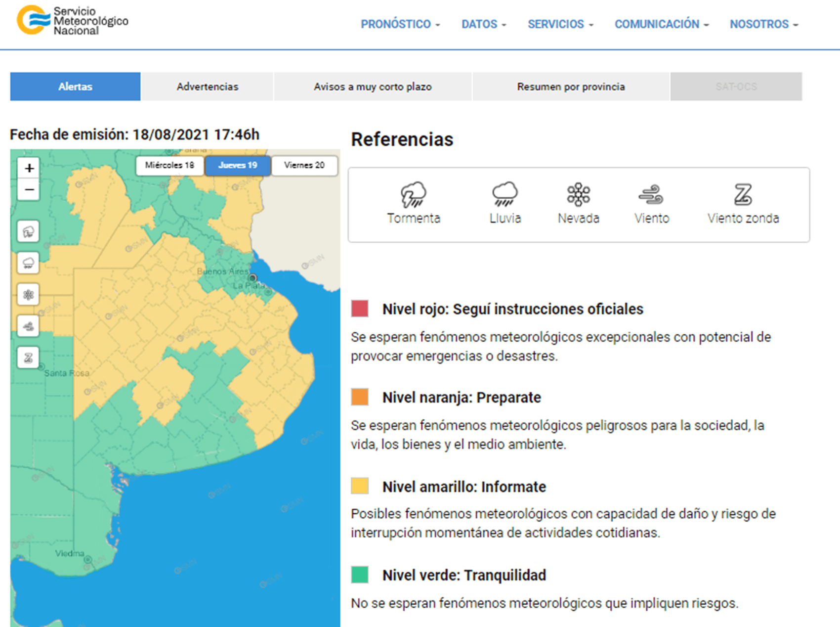
Task: Toggle the rain filter on the map sidebar
Action: [28, 263]
